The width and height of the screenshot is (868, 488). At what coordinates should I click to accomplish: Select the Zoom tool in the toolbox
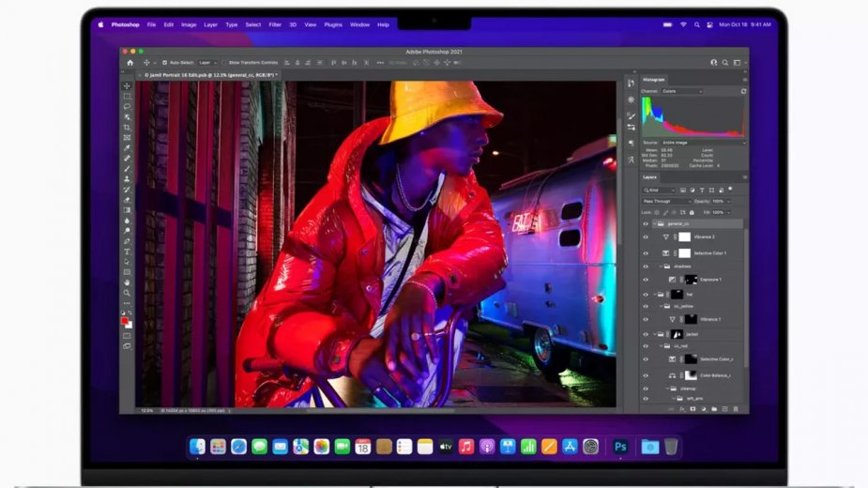click(127, 293)
